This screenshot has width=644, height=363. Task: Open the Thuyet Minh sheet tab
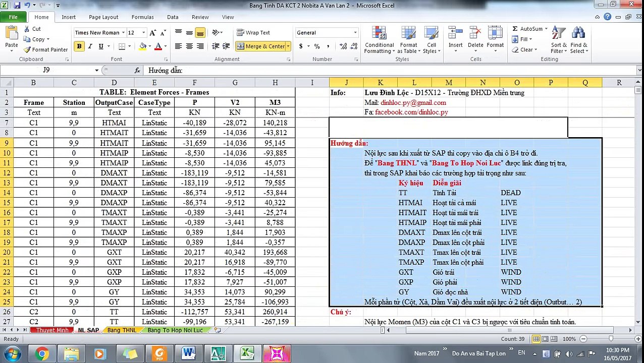(52, 330)
